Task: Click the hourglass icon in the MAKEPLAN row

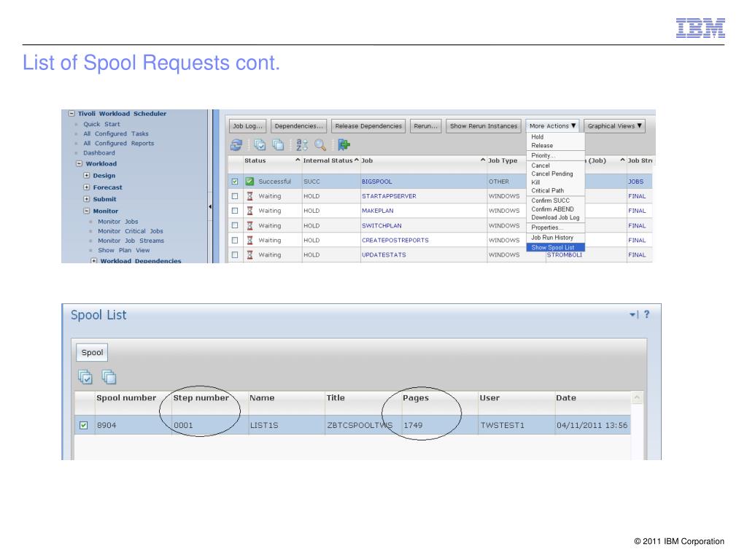Action: click(x=249, y=211)
